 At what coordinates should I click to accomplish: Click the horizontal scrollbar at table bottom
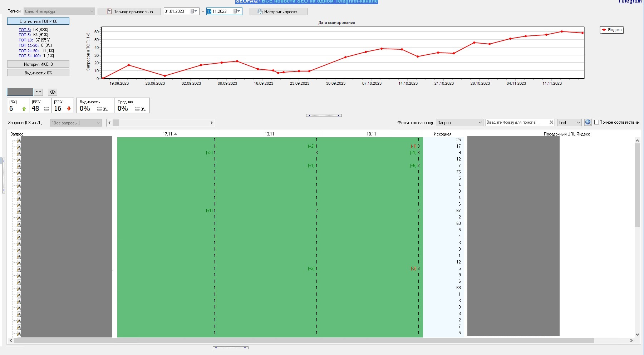(304, 341)
